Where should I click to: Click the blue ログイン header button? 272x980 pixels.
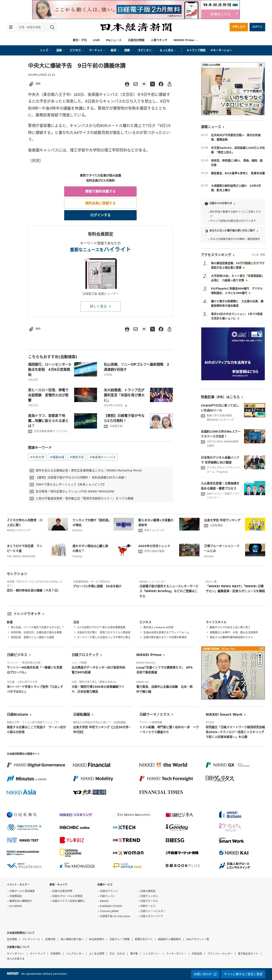tap(258, 27)
